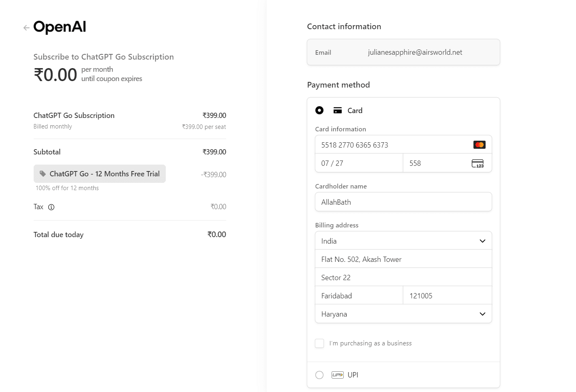Click the back arrow beside OpenAI logo
Image resolution: width=576 pixels, height=392 pixels.
[x=26, y=28]
